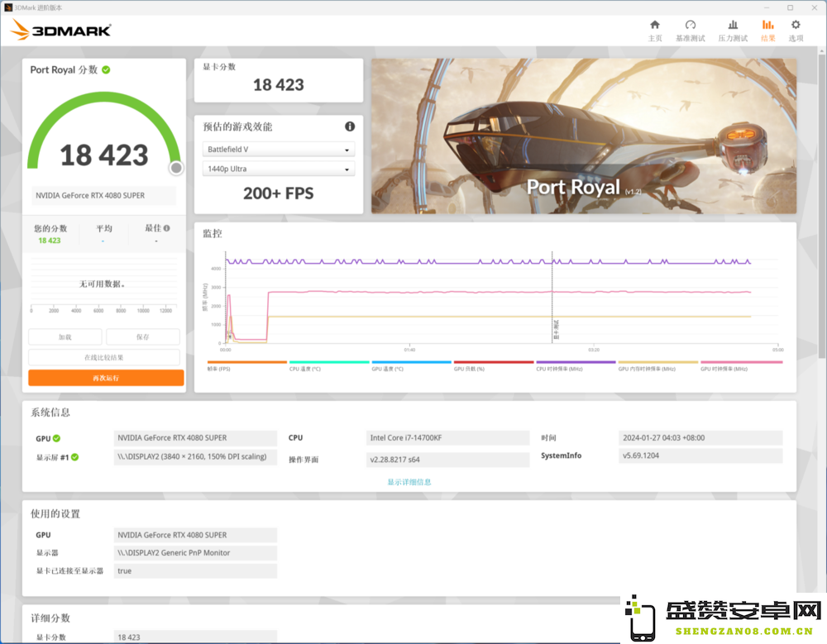Open the Battlefield V game dropdown
This screenshot has height=644, width=827.
click(279, 150)
